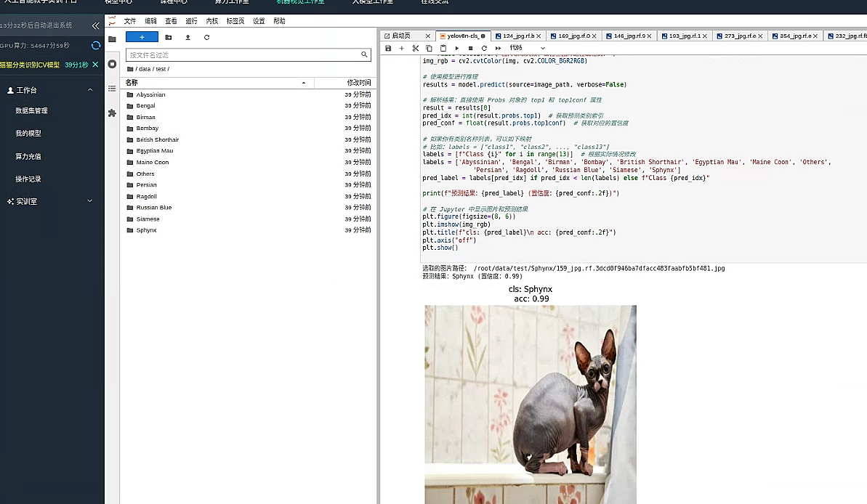867x504 pixels.
Task: Open the 文件 menu
Action: (130, 21)
